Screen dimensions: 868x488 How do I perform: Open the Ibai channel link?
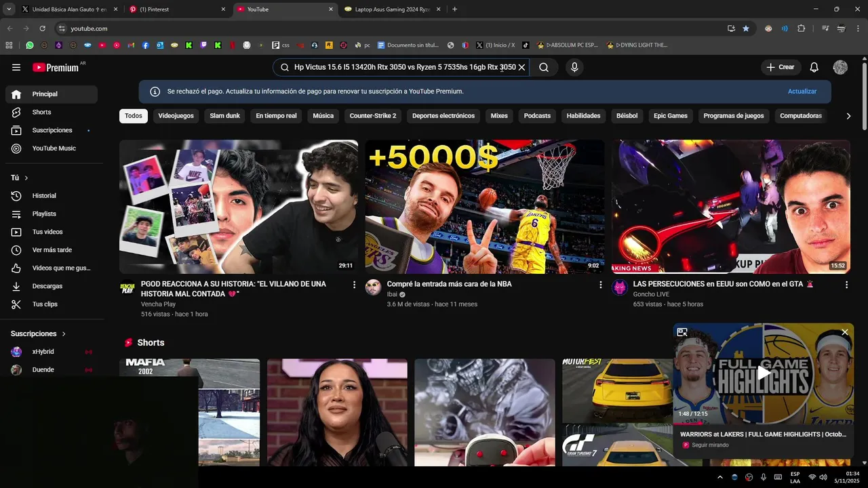pyautogui.click(x=392, y=295)
